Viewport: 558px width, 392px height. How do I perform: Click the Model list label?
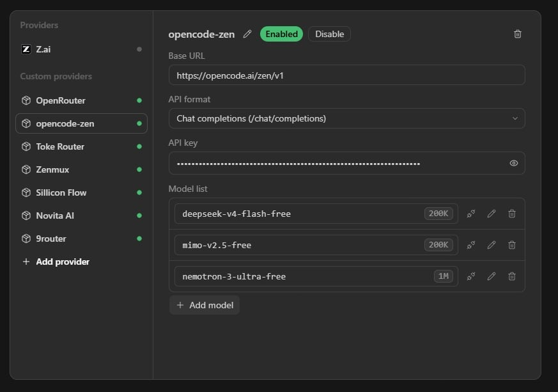point(187,189)
